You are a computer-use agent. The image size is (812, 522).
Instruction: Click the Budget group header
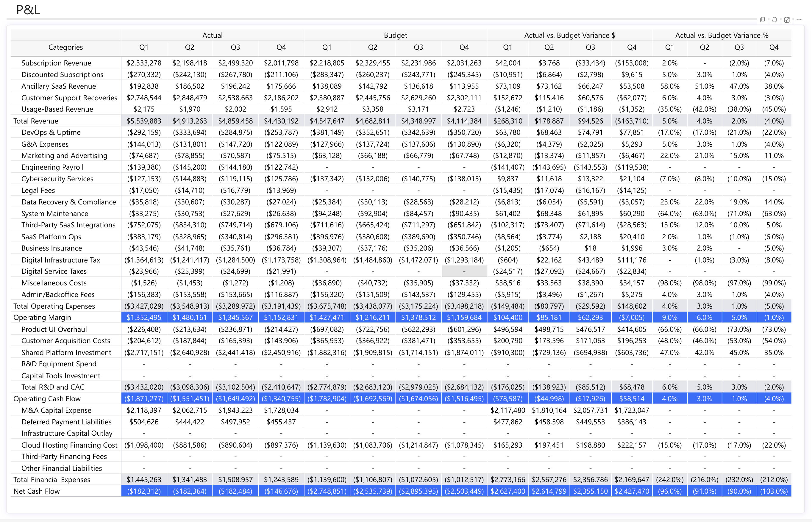tap(395, 35)
